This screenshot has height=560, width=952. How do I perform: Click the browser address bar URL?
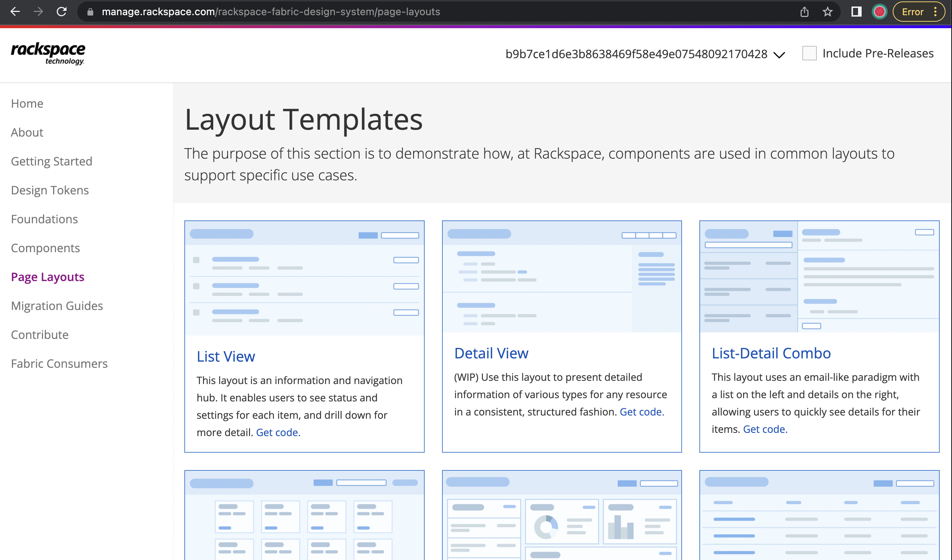[270, 12]
